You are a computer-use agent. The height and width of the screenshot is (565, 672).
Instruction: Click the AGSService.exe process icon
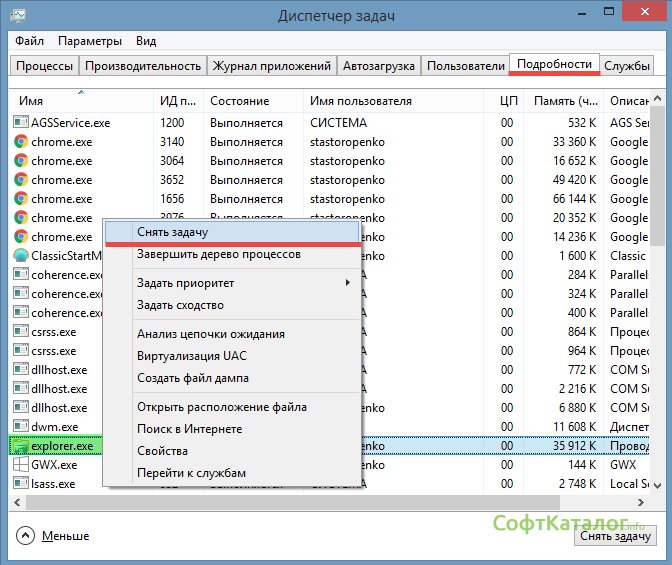(21, 122)
